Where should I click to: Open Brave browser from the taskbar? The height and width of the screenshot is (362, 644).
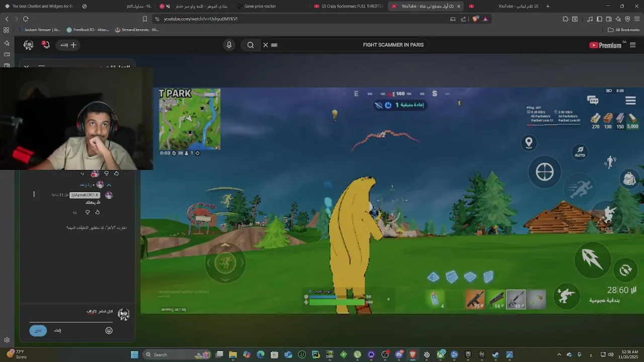coord(413,354)
